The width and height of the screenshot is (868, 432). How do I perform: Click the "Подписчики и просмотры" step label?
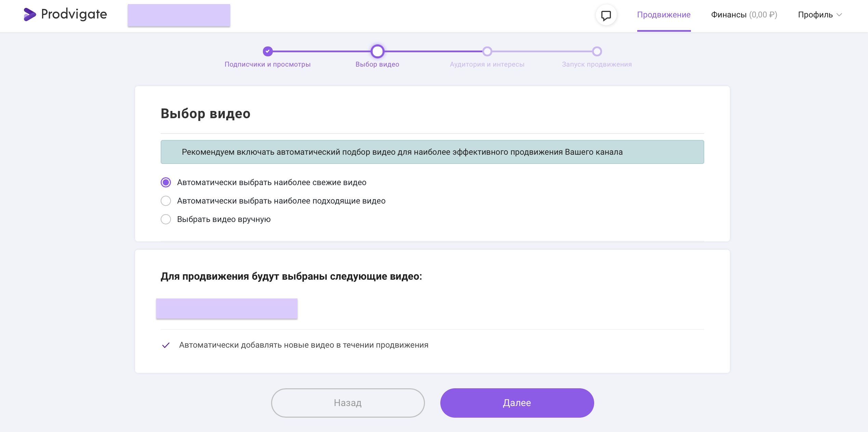coord(267,64)
